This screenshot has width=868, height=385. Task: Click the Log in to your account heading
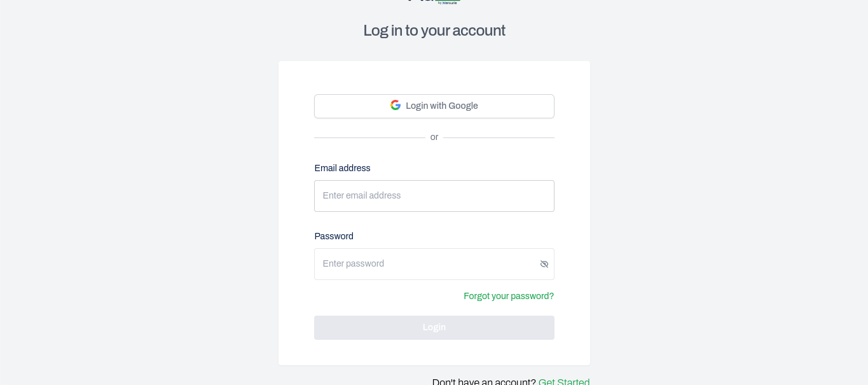(x=434, y=31)
